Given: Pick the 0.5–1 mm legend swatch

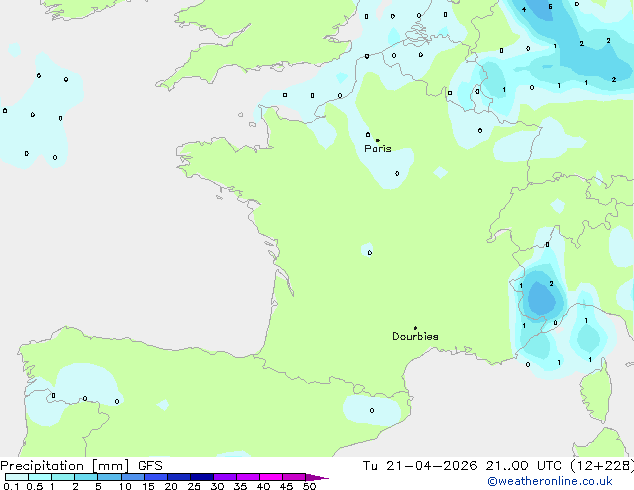Looking at the screenshot, I should point(40,477).
